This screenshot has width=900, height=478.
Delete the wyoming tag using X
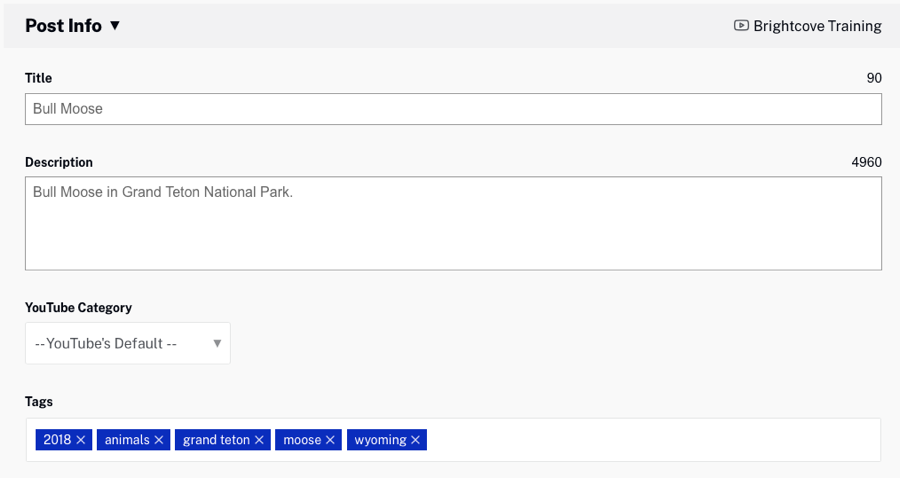pyautogui.click(x=416, y=440)
